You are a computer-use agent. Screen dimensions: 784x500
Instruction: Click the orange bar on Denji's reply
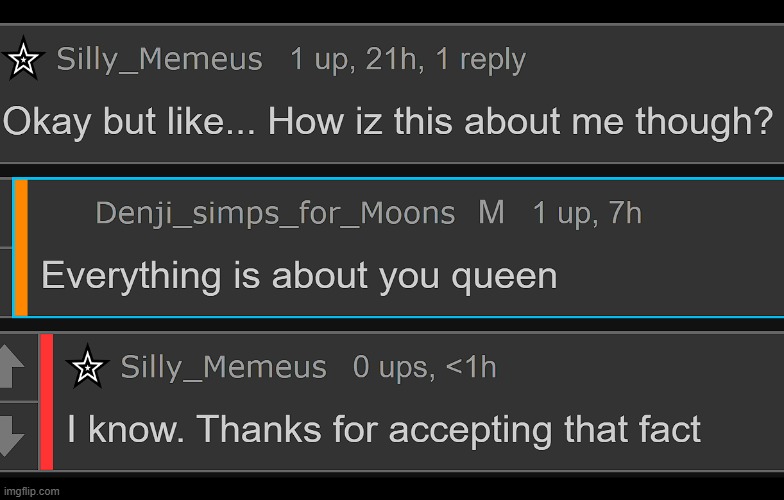(x=21, y=247)
